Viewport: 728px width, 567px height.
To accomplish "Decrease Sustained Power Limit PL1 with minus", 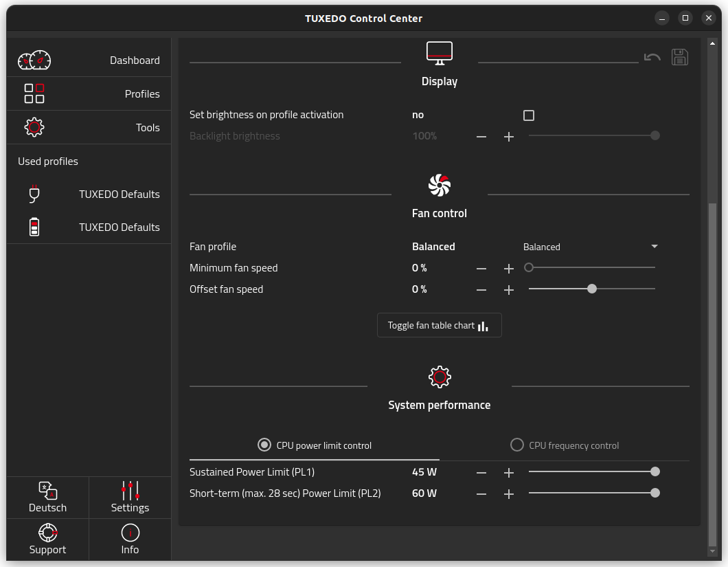I will point(481,473).
